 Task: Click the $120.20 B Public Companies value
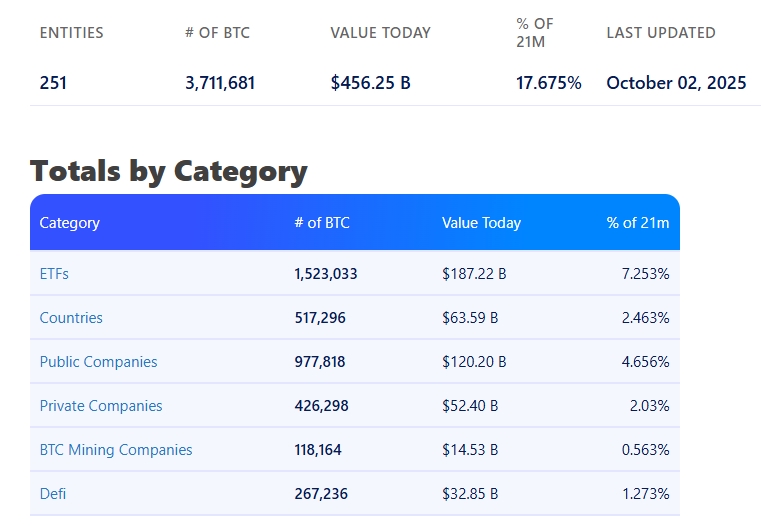pos(474,362)
